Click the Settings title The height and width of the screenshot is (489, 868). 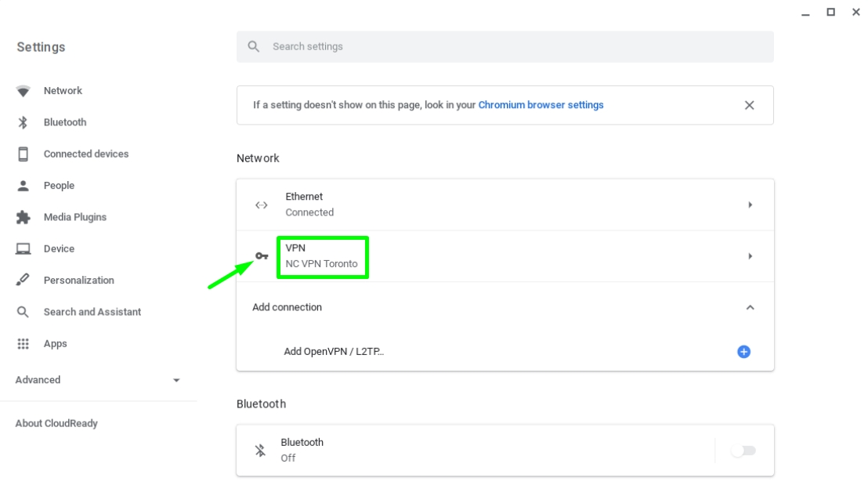[x=41, y=47]
